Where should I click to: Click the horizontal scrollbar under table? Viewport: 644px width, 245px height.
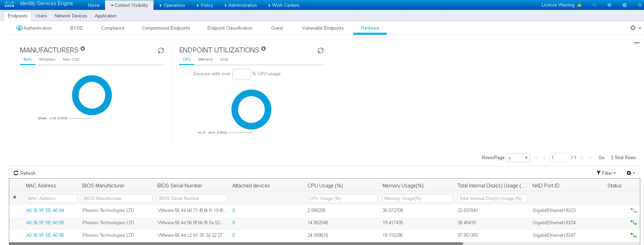coord(236,244)
